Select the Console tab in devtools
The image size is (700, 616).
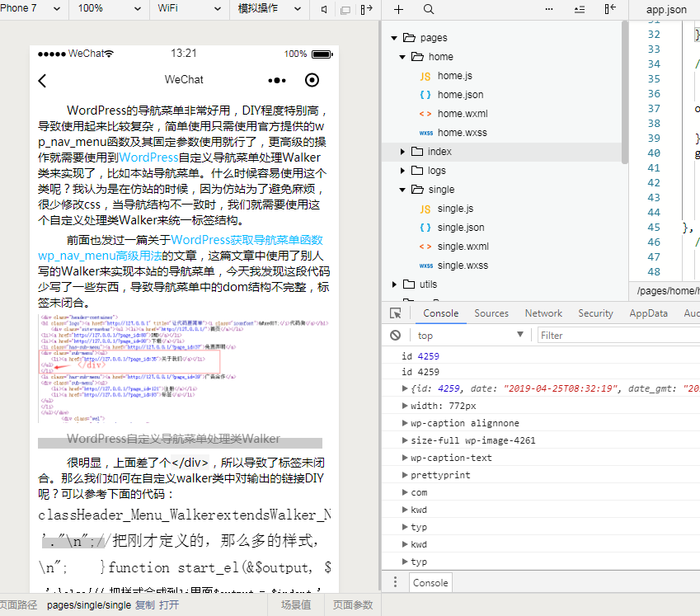440,313
